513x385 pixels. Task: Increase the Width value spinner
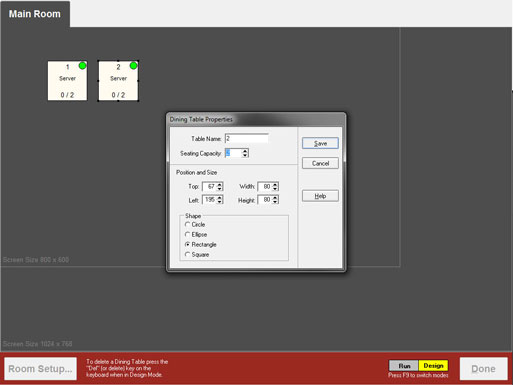(x=275, y=184)
